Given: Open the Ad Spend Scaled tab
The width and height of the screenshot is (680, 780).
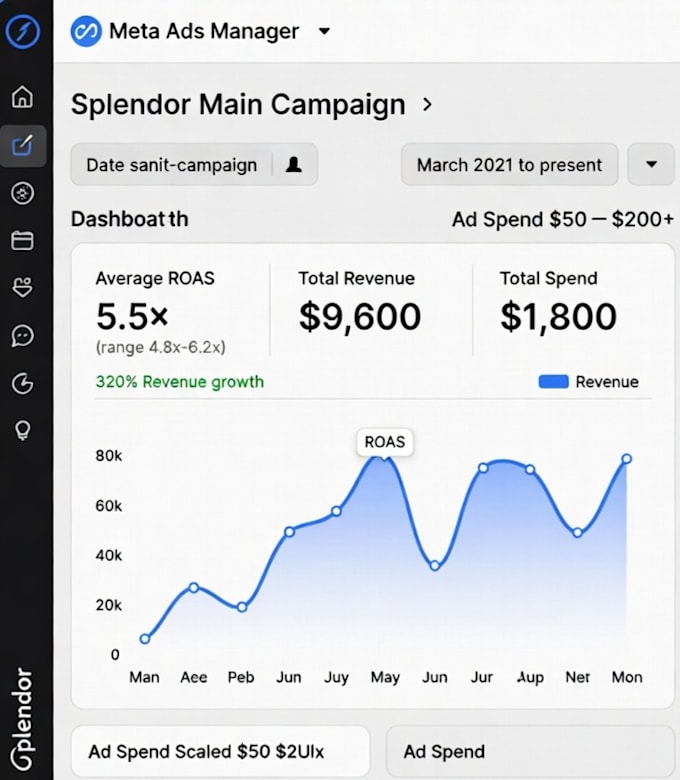Looking at the screenshot, I should pyautogui.click(x=221, y=751).
